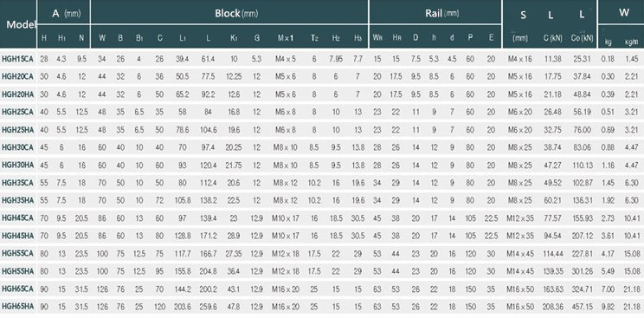Select the HGH55CA model name
Screen dimensions: 644x318
[17, 253]
